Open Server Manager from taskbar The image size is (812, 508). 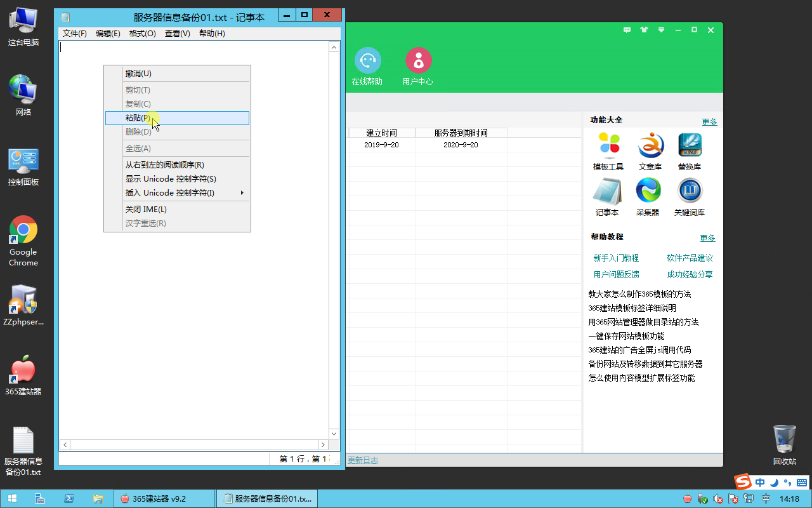39,499
